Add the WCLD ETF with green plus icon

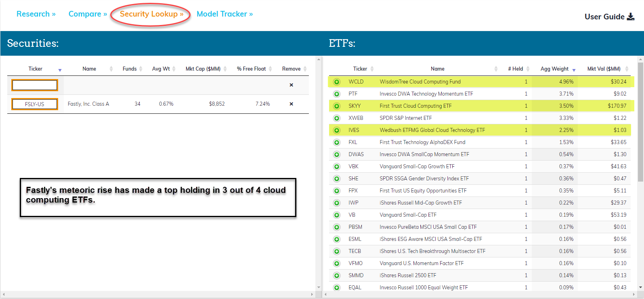[337, 82]
